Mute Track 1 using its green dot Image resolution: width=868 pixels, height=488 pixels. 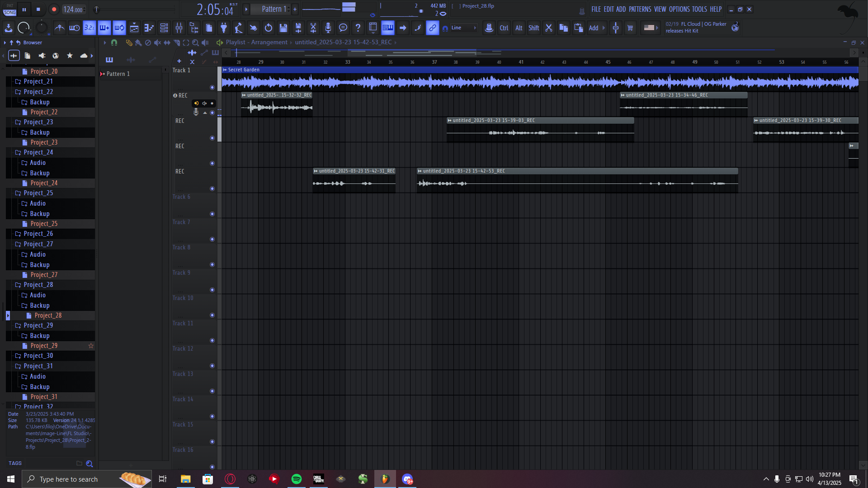coord(212,87)
